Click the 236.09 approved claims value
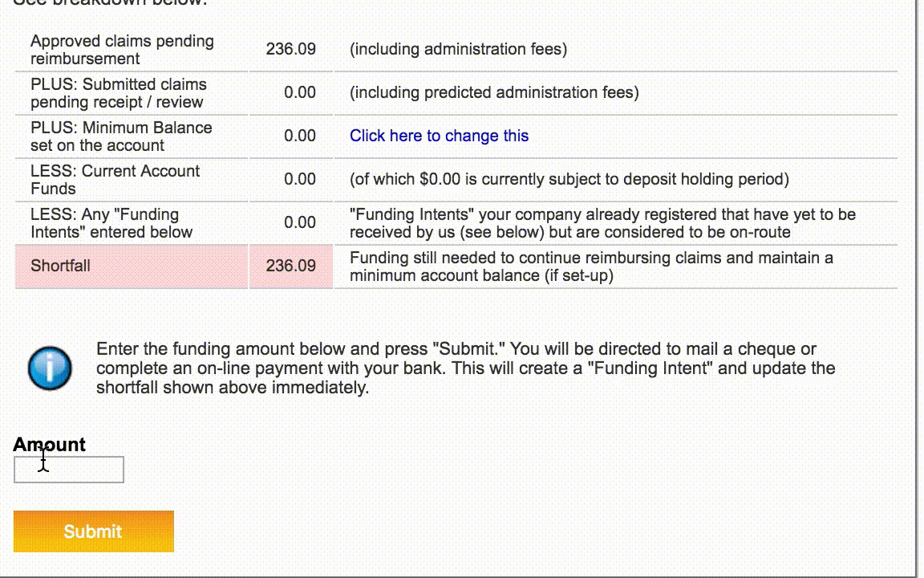The height and width of the screenshot is (578, 924). tap(290, 49)
